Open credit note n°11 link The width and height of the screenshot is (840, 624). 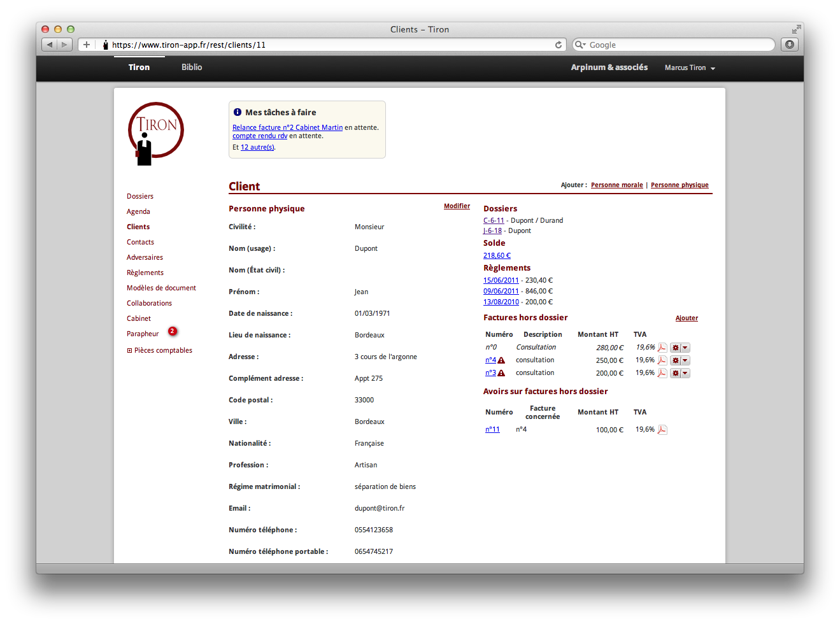click(492, 430)
